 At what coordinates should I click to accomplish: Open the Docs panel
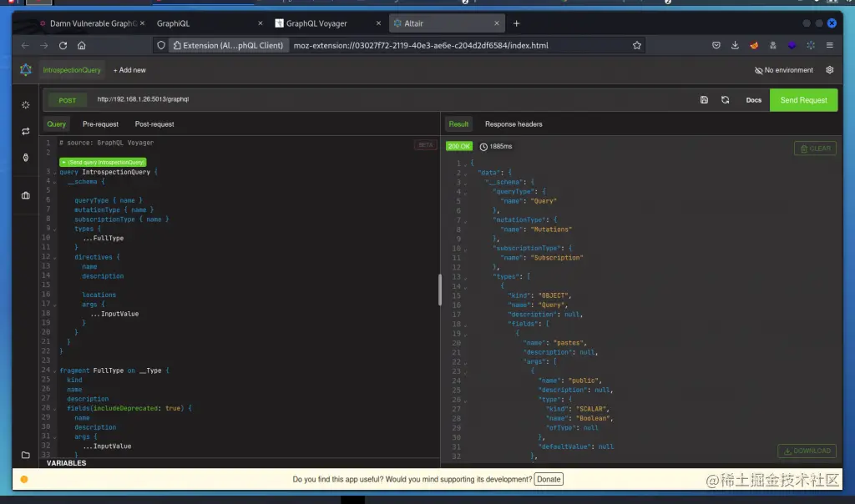[x=754, y=100]
